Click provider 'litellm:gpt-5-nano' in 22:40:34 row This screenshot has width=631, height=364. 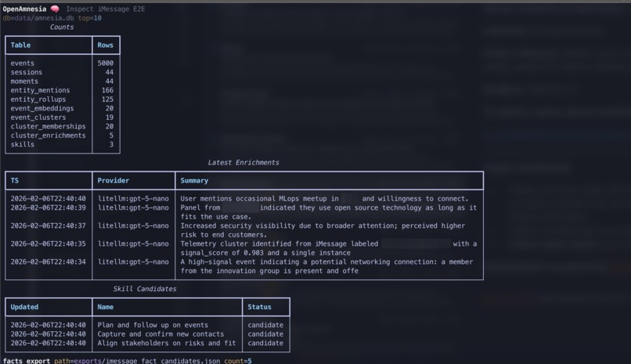133,261
